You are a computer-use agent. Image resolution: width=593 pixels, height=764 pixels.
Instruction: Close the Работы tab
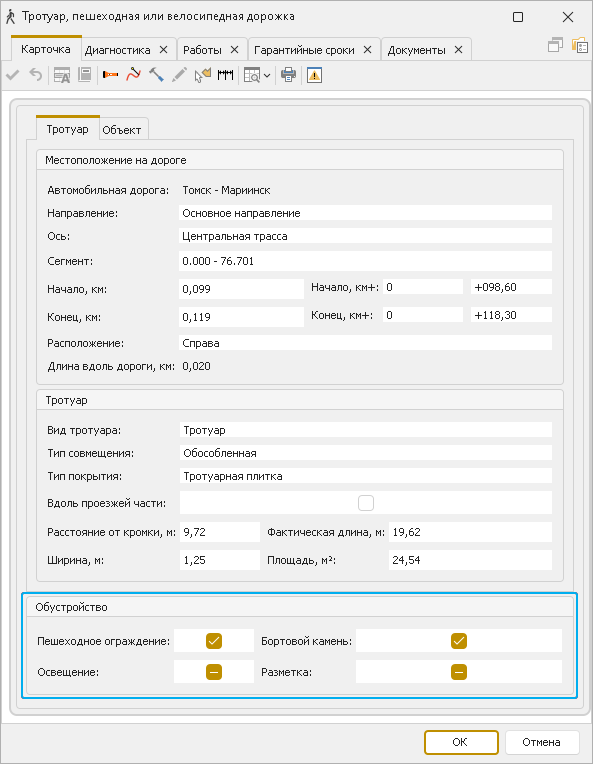(x=234, y=50)
